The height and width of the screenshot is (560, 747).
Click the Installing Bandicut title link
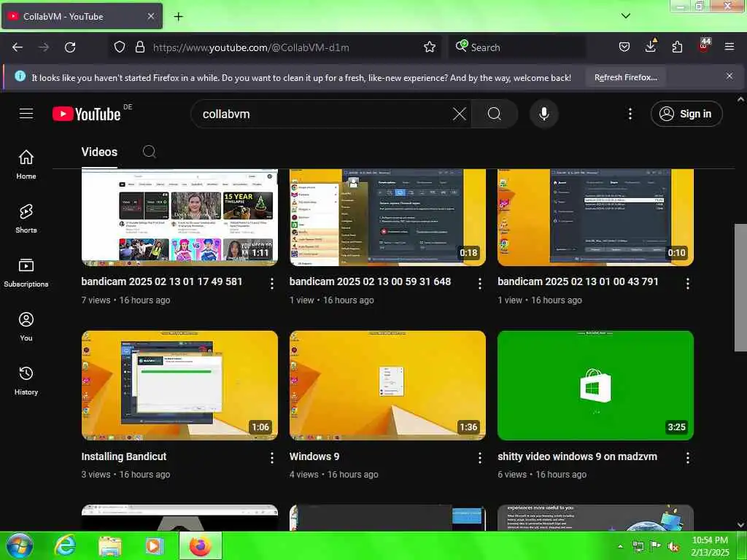coord(124,456)
